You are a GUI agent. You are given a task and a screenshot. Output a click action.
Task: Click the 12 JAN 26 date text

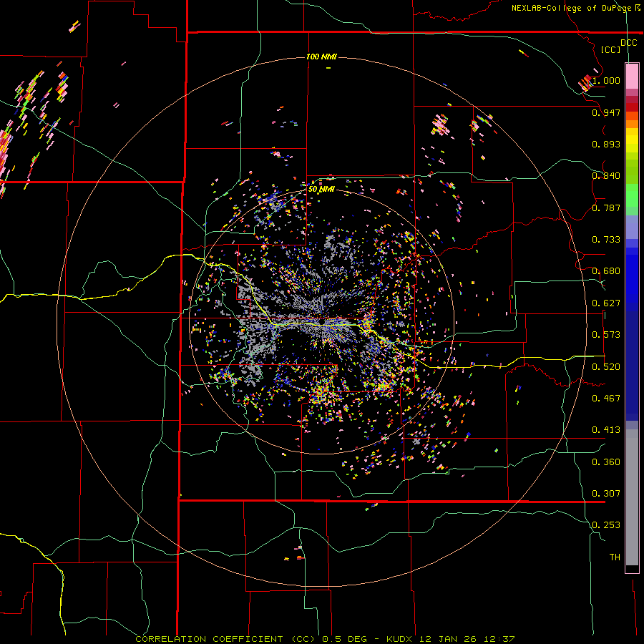click(x=447, y=639)
